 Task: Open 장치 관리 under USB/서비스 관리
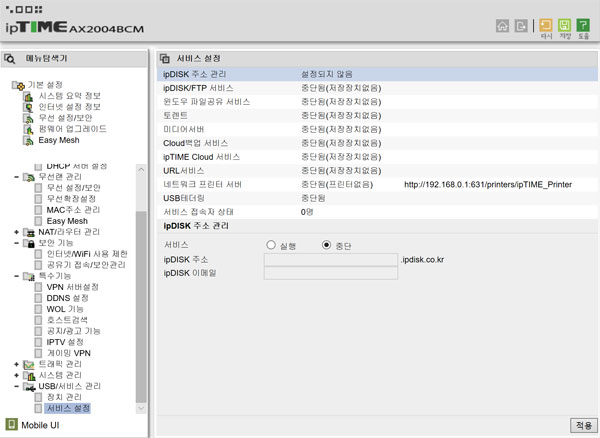64,397
